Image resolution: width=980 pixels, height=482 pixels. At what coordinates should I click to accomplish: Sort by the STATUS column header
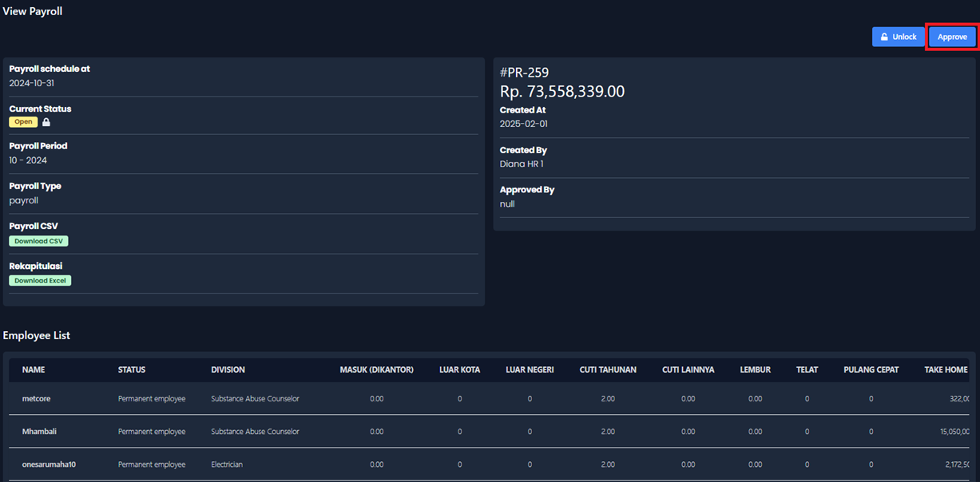pyautogui.click(x=132, y=369)
